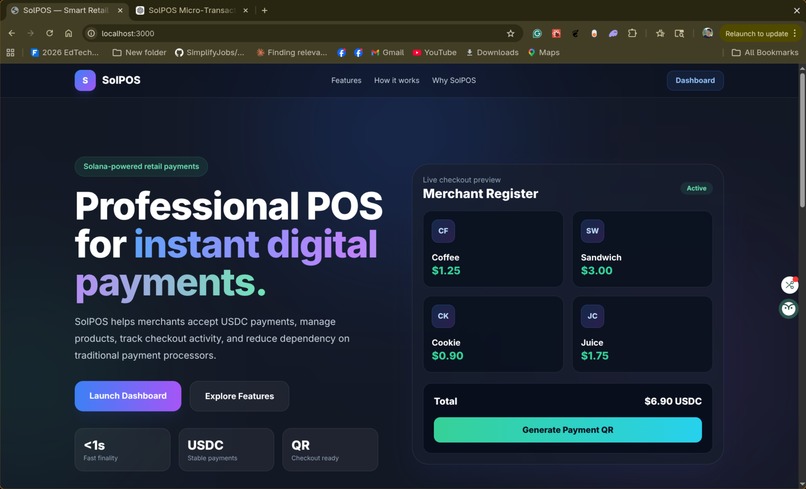Click the Dashboard button
Screen dimensions: 806x489
(x=695, y=80)
